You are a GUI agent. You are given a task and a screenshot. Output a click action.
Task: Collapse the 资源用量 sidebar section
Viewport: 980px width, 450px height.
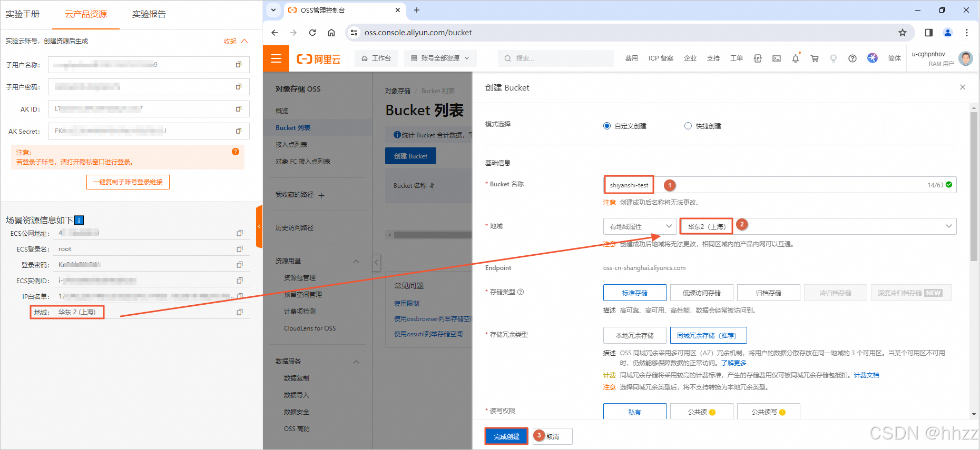click(x=356, y=261)
